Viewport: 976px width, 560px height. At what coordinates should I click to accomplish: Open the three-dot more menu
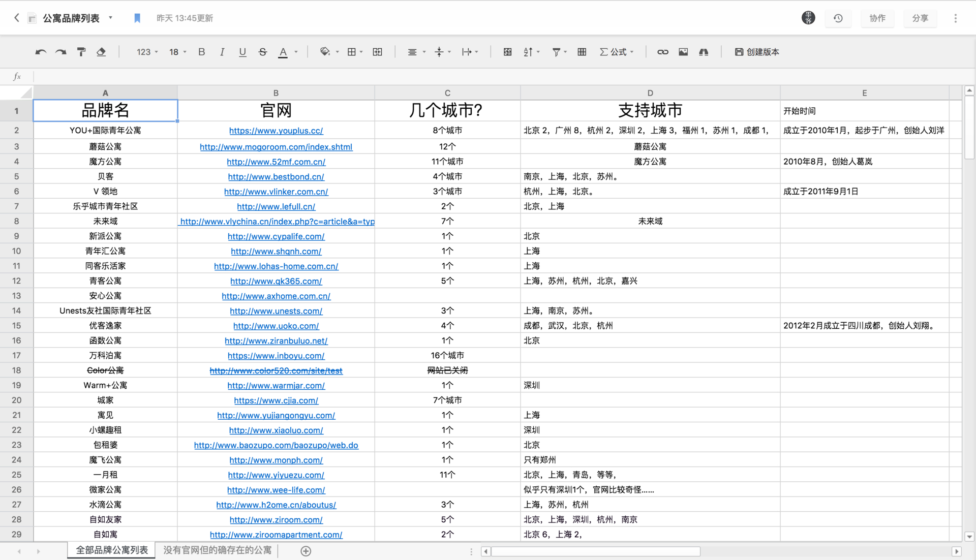tap(956, 18)
